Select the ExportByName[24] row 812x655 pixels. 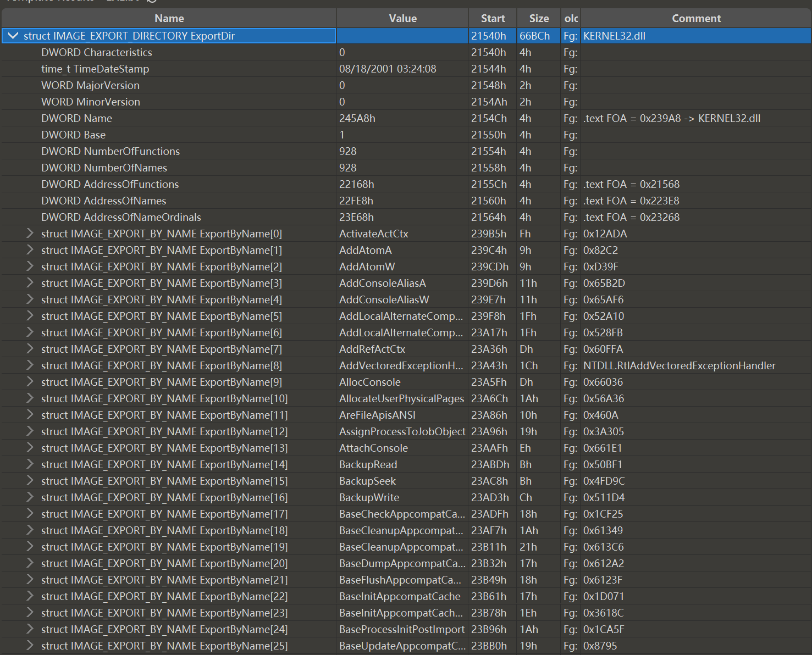[x=406, y=629]
